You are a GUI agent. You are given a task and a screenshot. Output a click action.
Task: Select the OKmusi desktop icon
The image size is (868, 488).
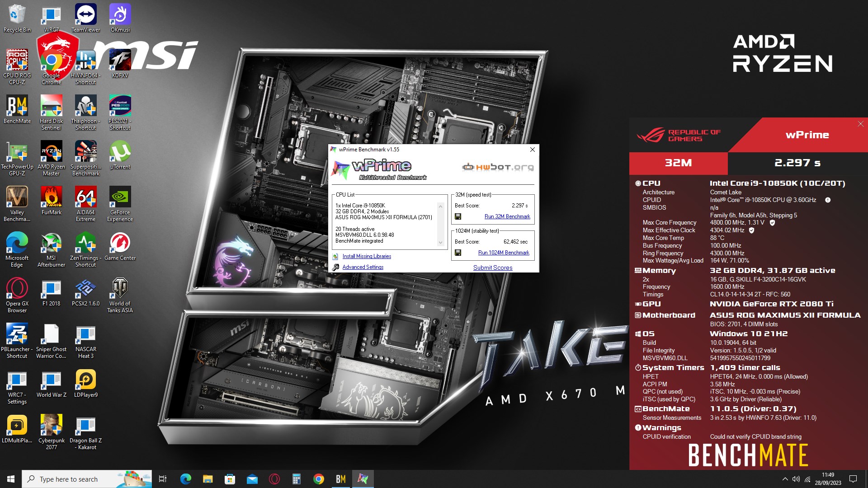[120, 18]
